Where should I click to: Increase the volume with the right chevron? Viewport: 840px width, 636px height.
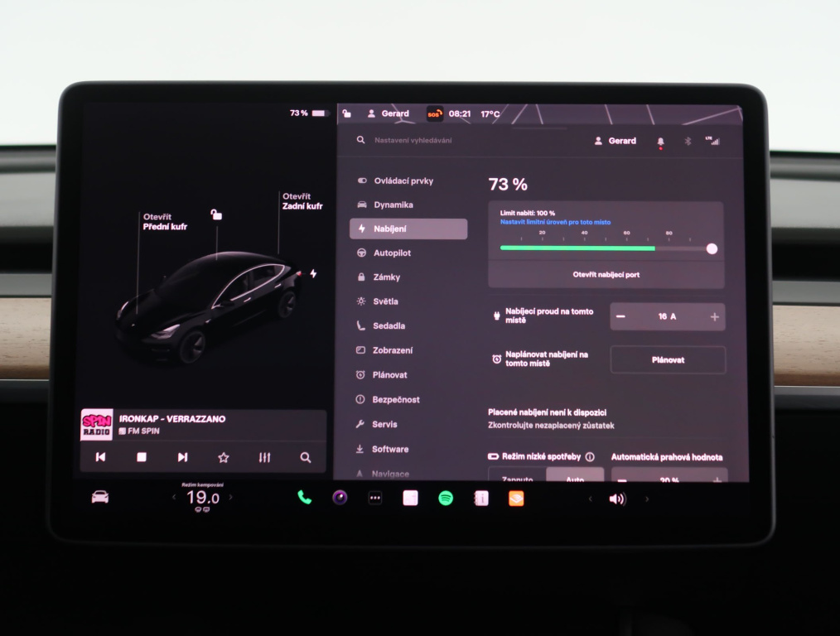pyautogui.click(x=647, y=499)
